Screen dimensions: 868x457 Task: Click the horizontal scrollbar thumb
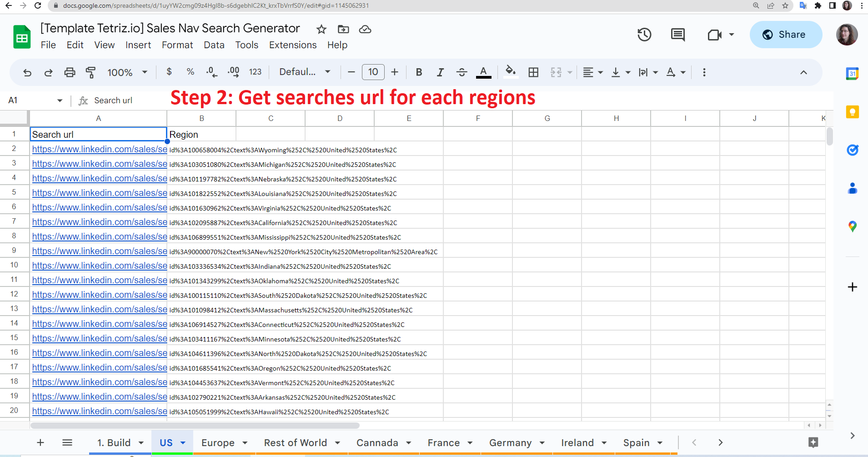195,426
